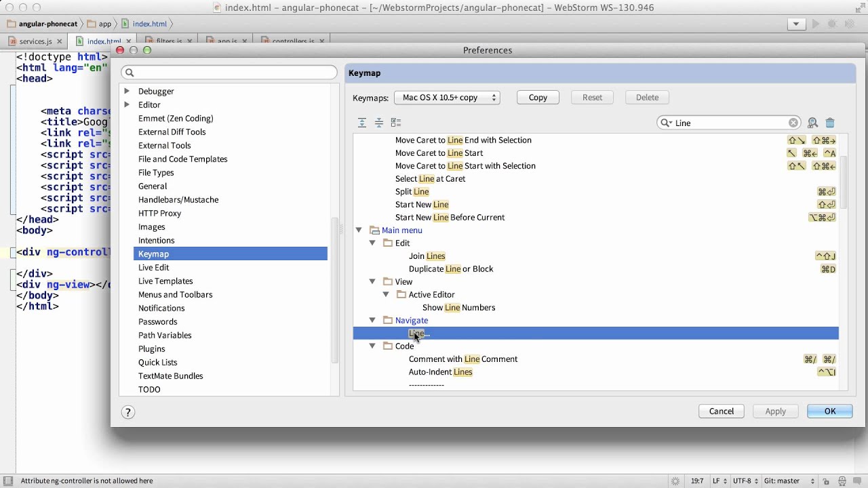Viewport: 868px width, 488px height.
Task: Click the Hector inspector icon in status bar
Action: tap(842, 481)
